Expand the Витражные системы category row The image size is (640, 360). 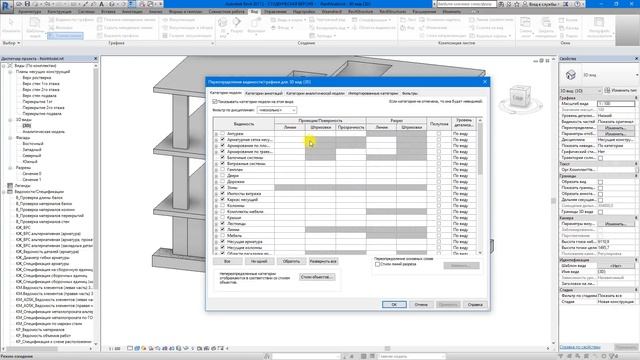[x=216, y=164]
